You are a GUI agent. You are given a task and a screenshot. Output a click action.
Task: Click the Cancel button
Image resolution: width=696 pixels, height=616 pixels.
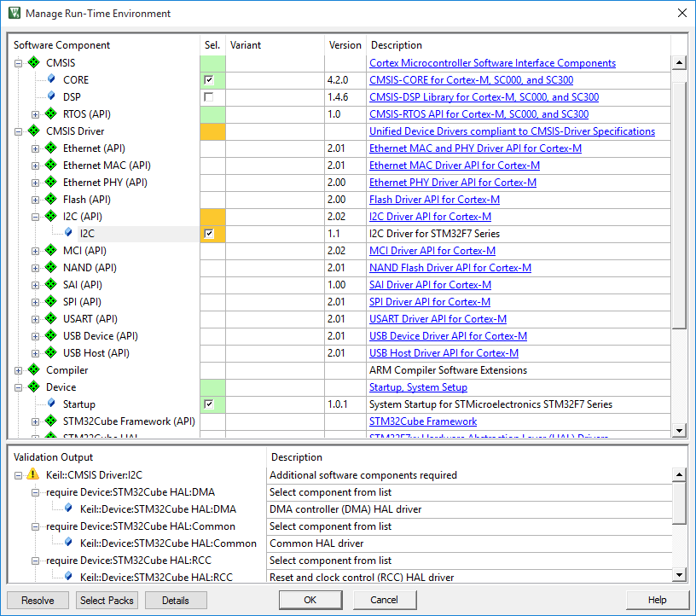click(385, 600)
